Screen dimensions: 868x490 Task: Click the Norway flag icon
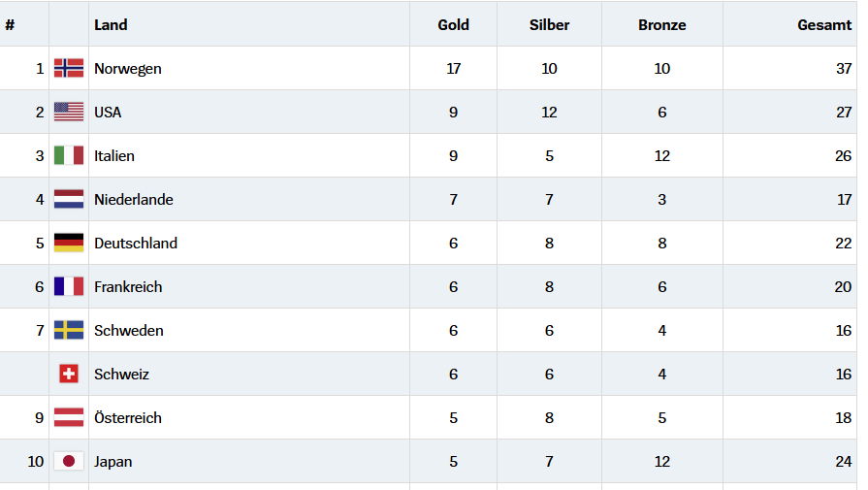(x=69, y=68)
